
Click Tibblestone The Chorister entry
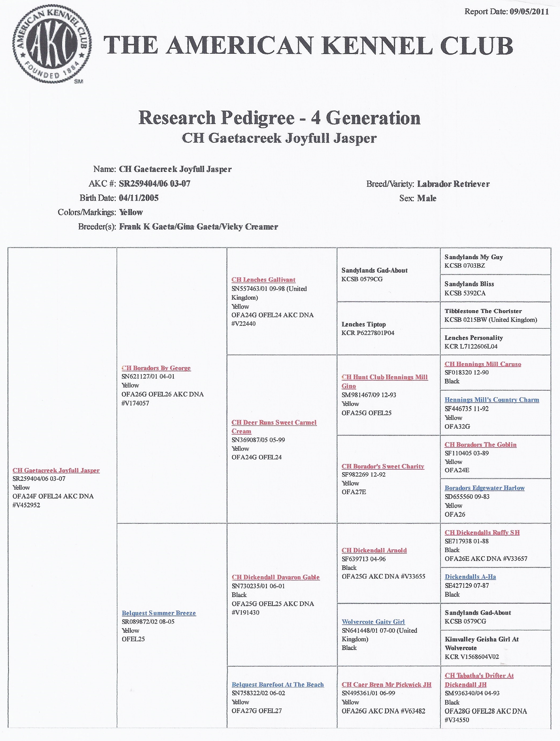483,311
